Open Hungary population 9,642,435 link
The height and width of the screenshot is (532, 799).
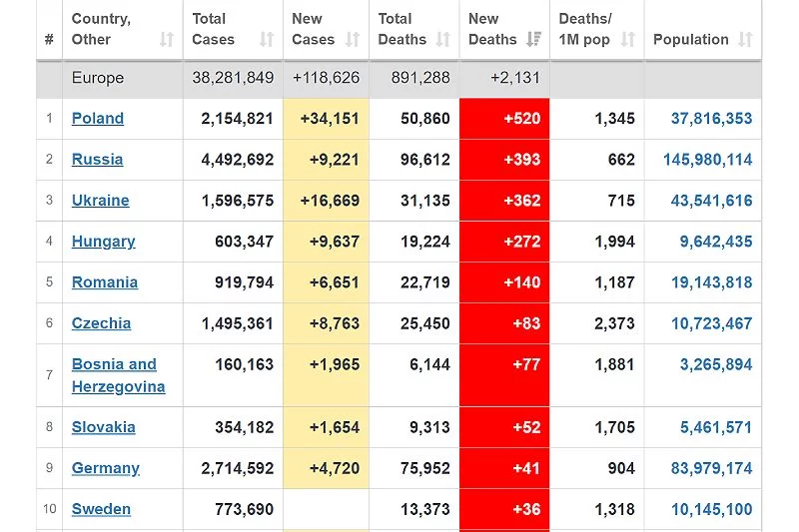pyautogui.click(x=716, y=242)
